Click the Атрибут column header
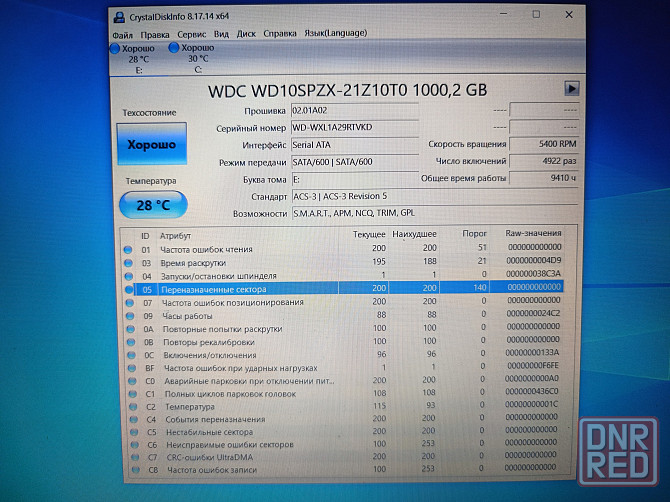This screenshot has width=670, height=502. (x=175, y=236)
